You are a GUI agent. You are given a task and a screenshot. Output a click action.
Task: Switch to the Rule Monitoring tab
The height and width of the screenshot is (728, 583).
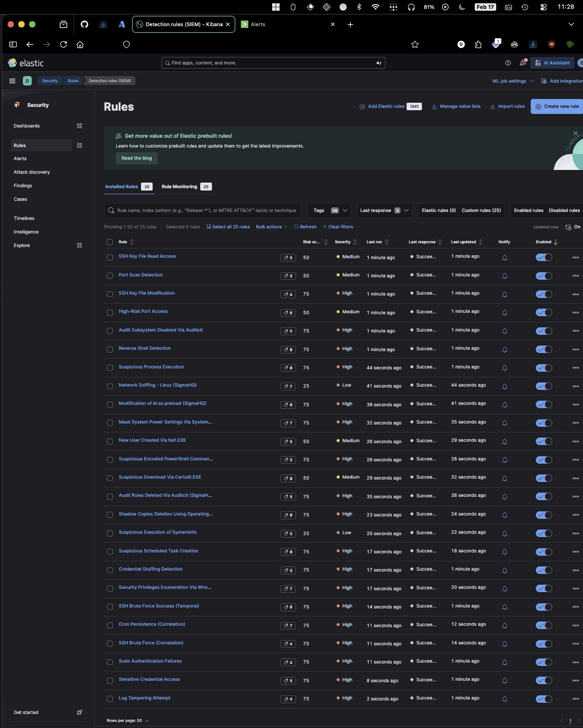(186, 187)
